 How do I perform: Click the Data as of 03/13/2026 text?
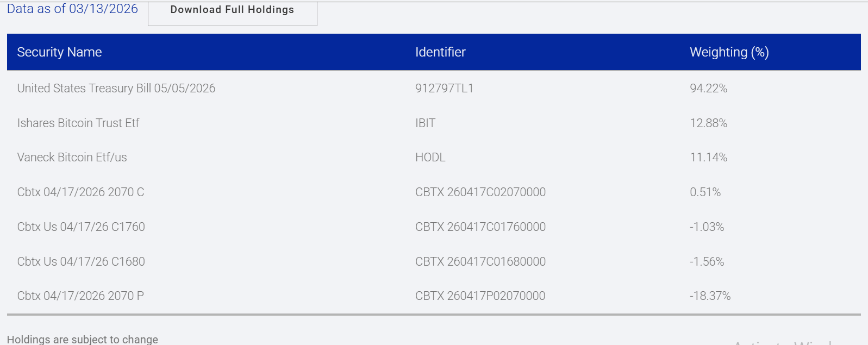pyautogui.click(x=72, y=9)
